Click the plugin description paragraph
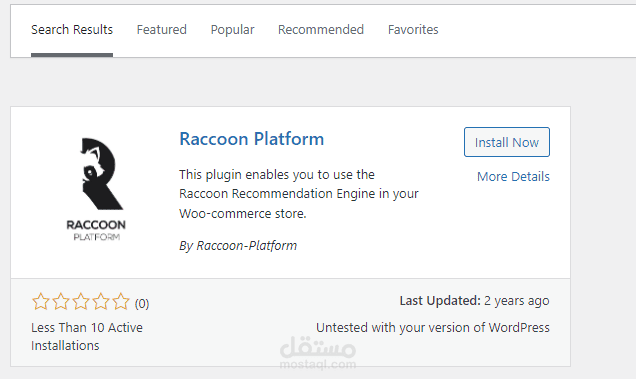This screenshot has width=636, height=379. (x=299, y=194)
